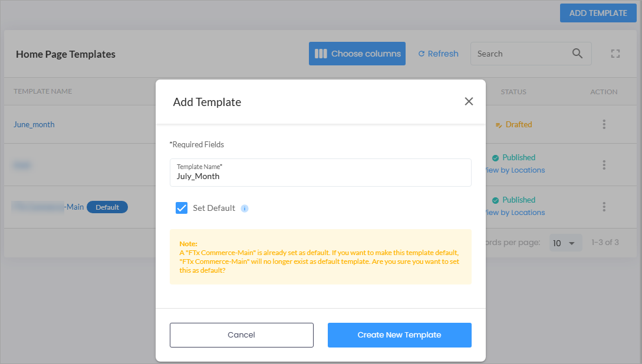Open action menu for second template row

[x=604, y=165]
